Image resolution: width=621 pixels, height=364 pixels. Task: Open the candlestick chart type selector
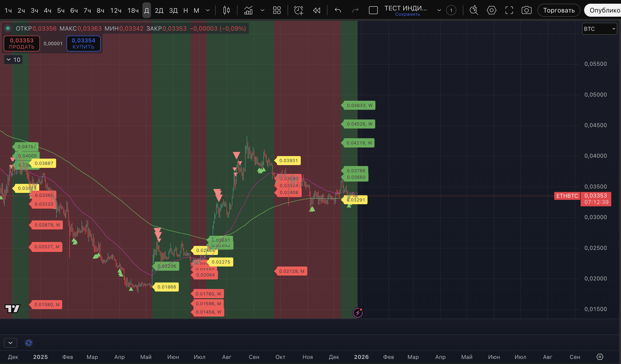pyautogui.click(x=226, y=10)
